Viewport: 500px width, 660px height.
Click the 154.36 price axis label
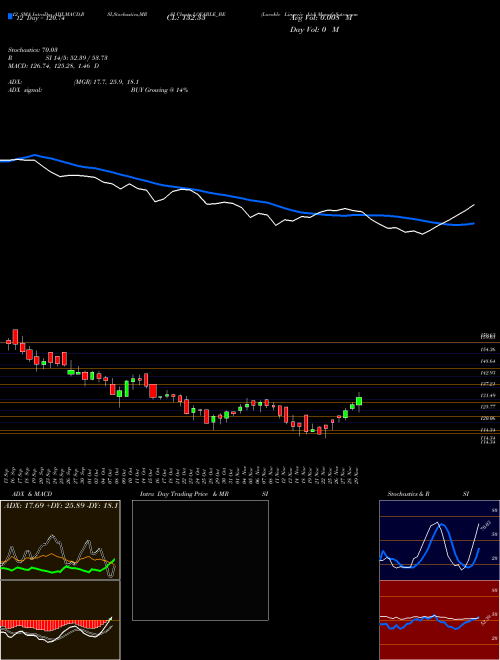pos(489,349)
